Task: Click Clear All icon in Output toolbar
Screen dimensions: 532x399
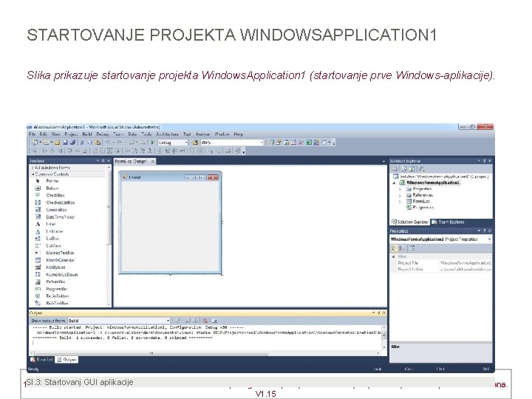Action: pyautogui.click(x=205, y=321)
